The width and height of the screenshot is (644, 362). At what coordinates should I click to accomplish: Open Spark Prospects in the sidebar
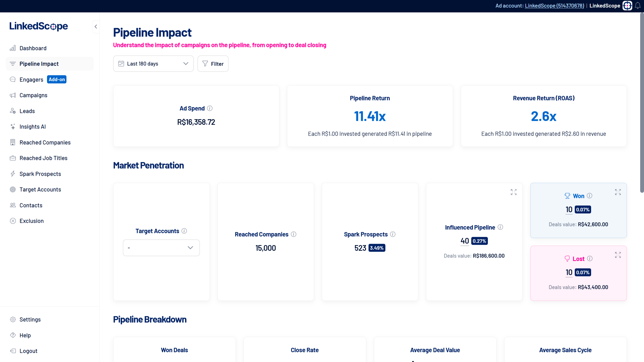tap(50, 174)
